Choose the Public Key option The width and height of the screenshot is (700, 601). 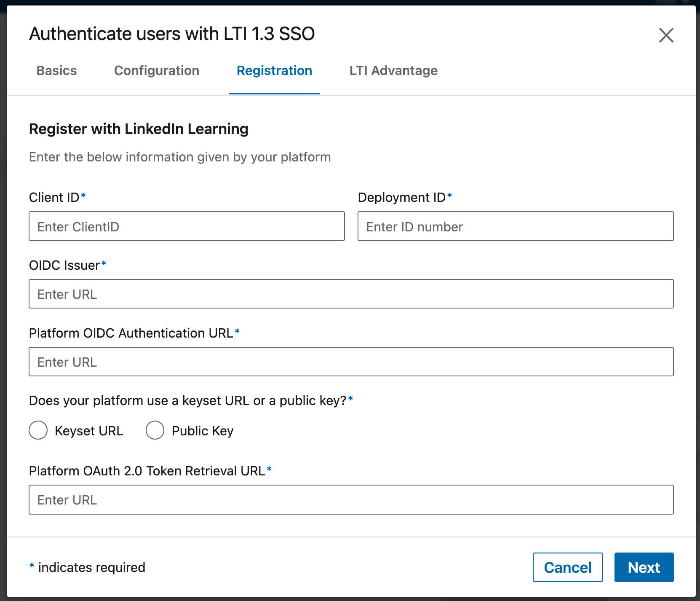tap(155, 430)
